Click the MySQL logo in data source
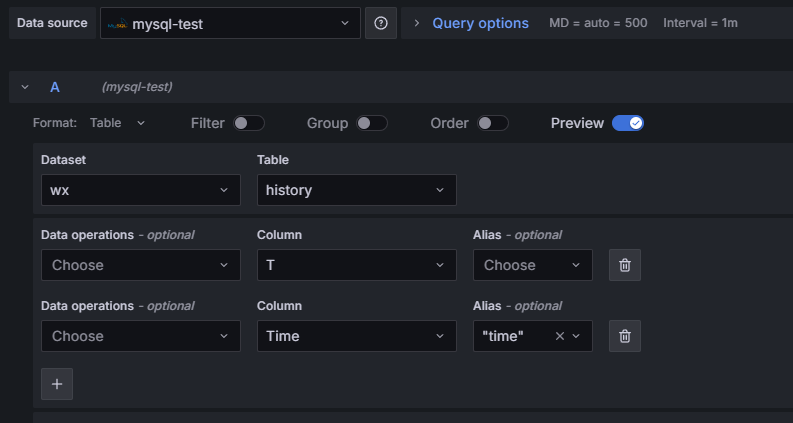Viewport: 793px width, 423px height. click(117, 23)
